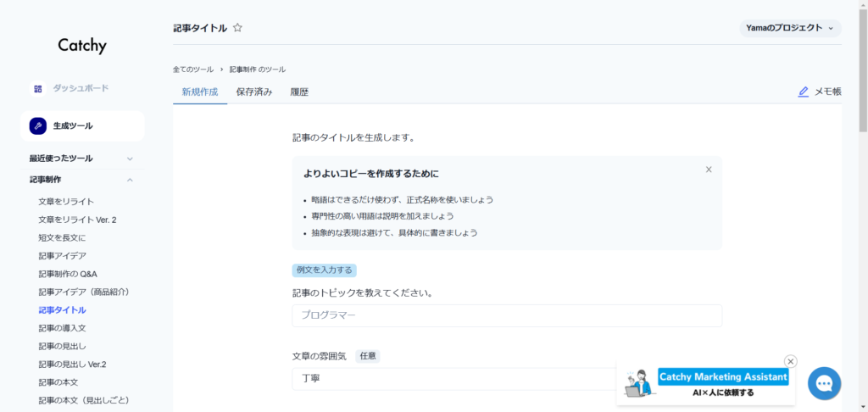Open the メモ帳 pencil icon

pyautogui.click(x=803, y=92)
